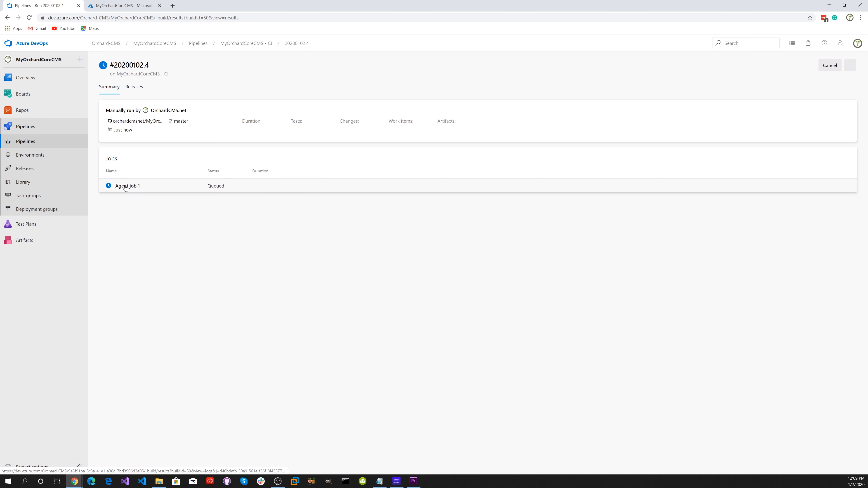Screen dimensions: 868x488
Task: Open the account avatar in the header
Action: point(858,43)
